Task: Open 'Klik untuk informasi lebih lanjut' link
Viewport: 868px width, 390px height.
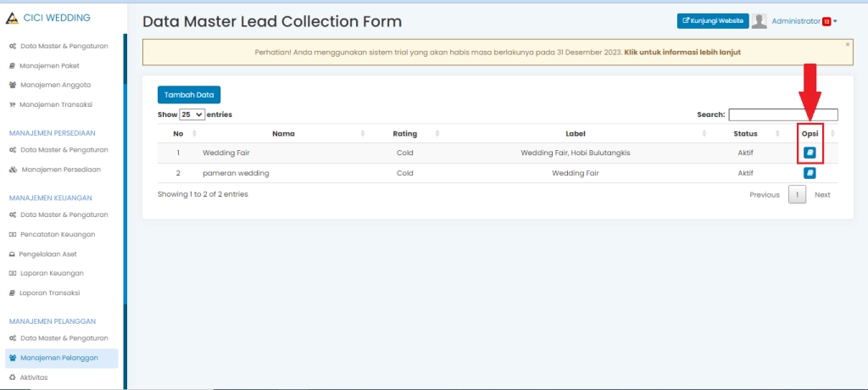Action: click(682, 53)
